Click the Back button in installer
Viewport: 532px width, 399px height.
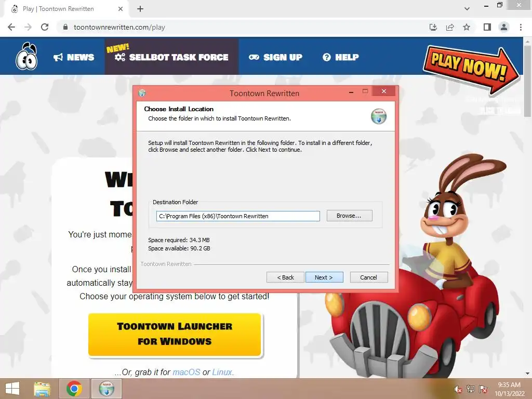click(x=285, y=277)
